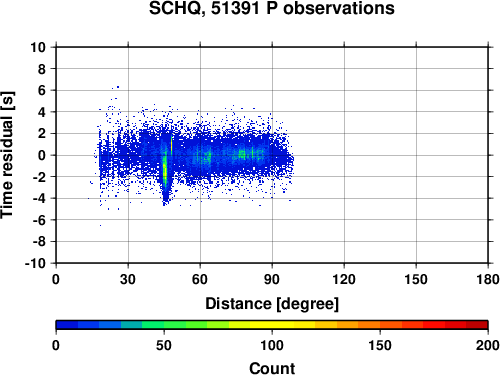500x375 pixels.
Task: Click the x-axis tick label 180
Action: (x=488, y=279)
